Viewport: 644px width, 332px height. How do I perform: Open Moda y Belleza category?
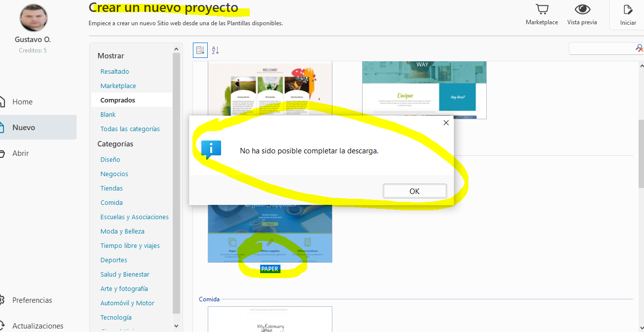[x=123, y=231]
